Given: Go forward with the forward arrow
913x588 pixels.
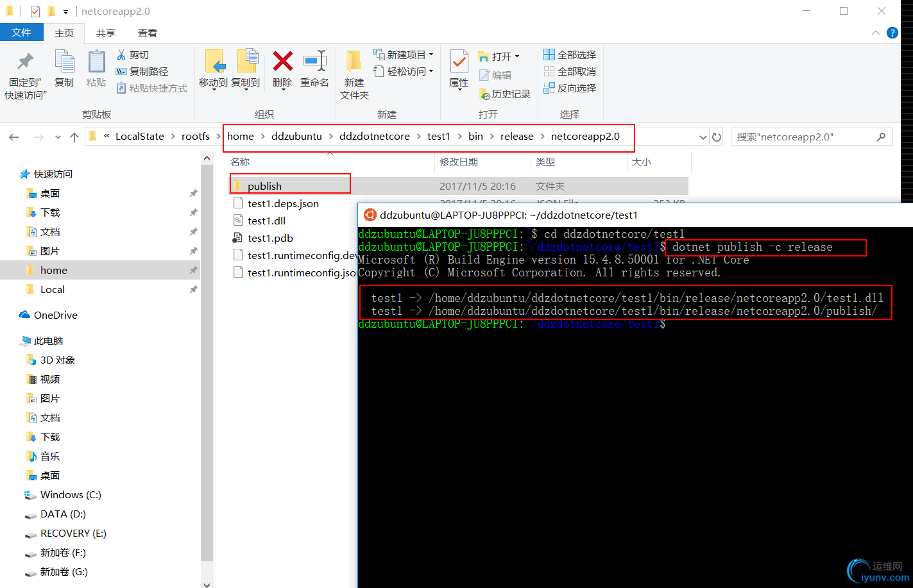Looking at the screenshot, I should coord(38,137).
